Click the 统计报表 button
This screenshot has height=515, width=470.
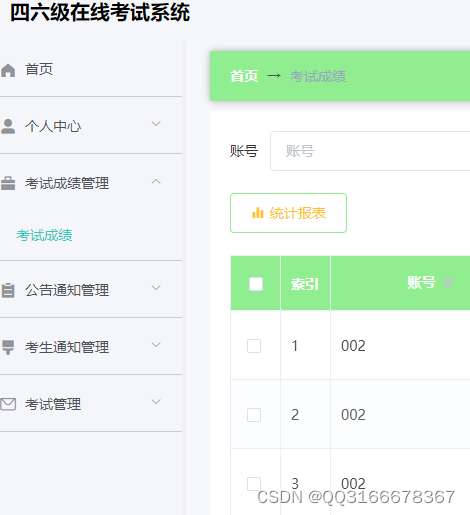[288, 213]
